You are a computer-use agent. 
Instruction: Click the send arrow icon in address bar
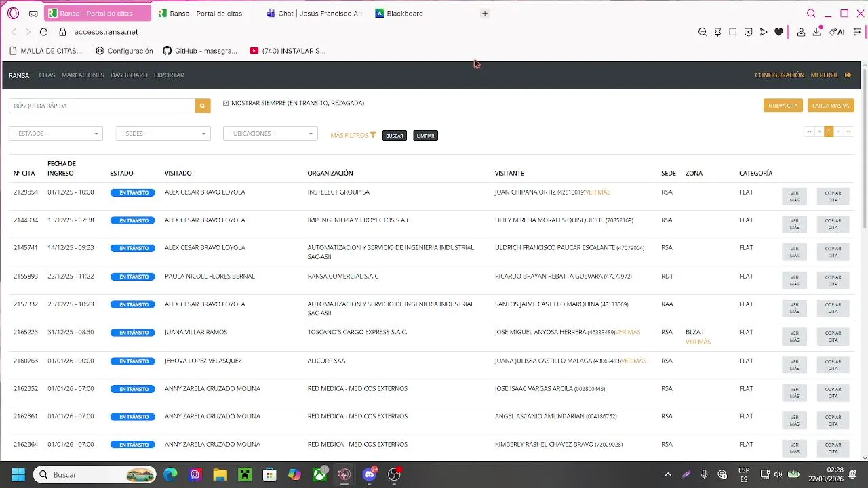(764, 32)
